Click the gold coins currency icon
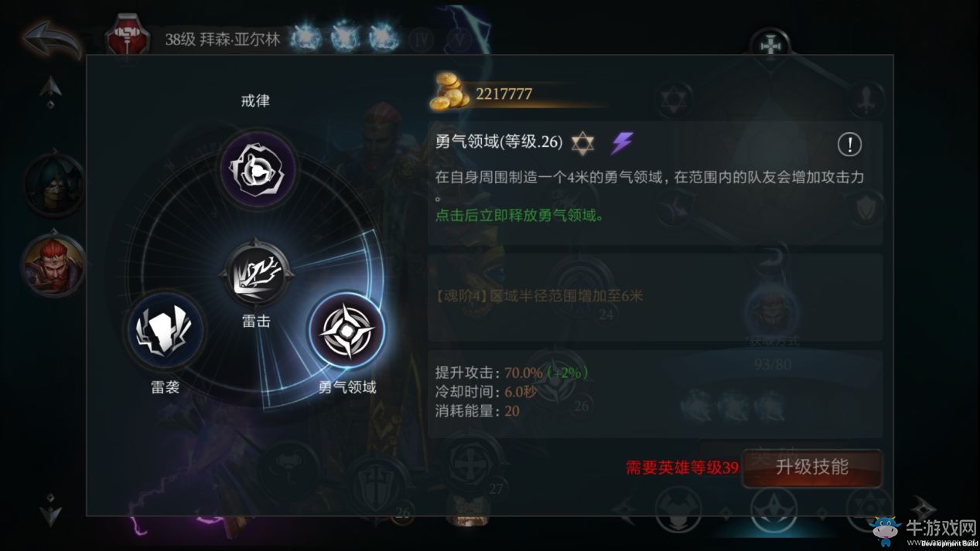 pos(451,90)
